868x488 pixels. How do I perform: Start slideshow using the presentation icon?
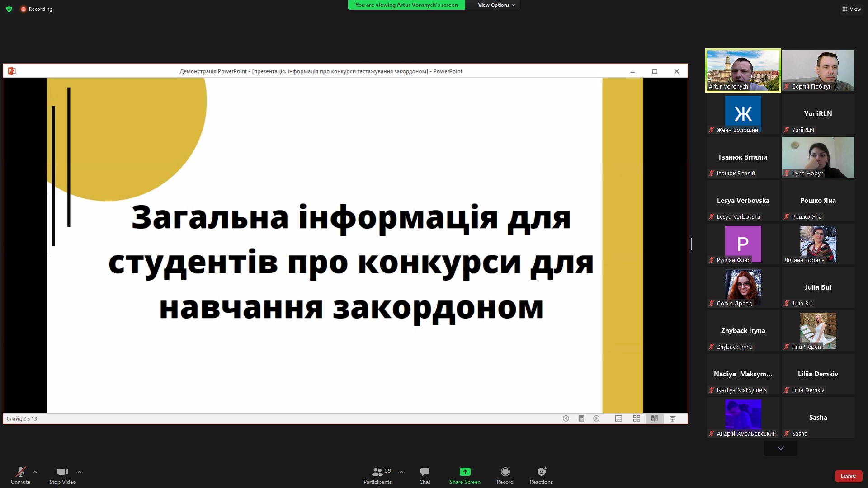tap(672, 418)
